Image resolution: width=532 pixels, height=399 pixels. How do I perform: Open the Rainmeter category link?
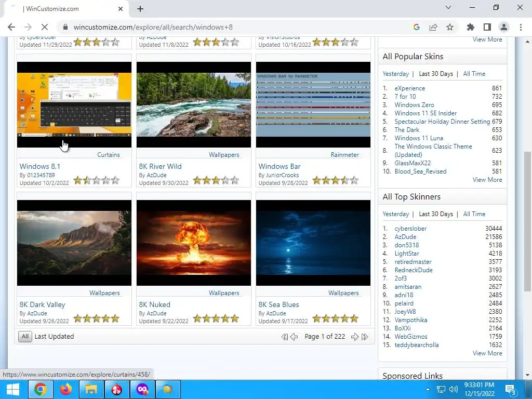(x=345, y=155)
